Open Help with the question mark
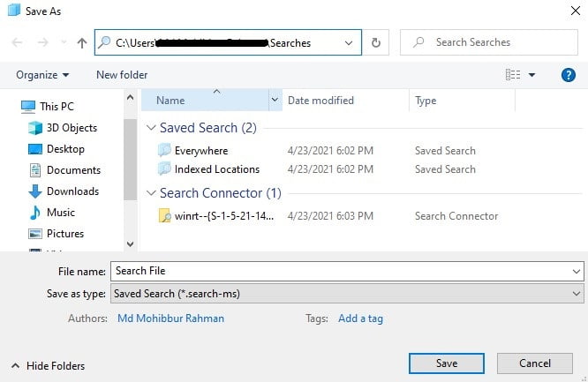The width and height of the screenshot is (588, 382). (x=568, y=75)
